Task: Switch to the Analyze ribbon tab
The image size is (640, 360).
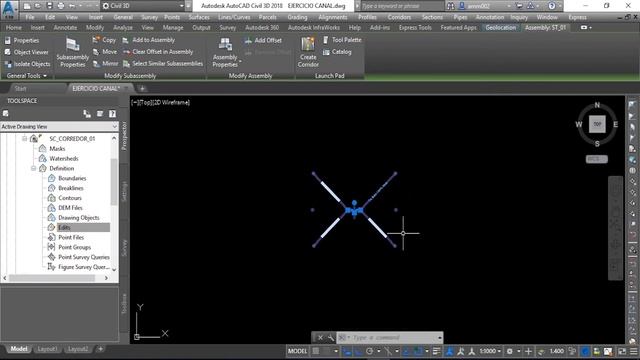Action: tap(122, 27)
